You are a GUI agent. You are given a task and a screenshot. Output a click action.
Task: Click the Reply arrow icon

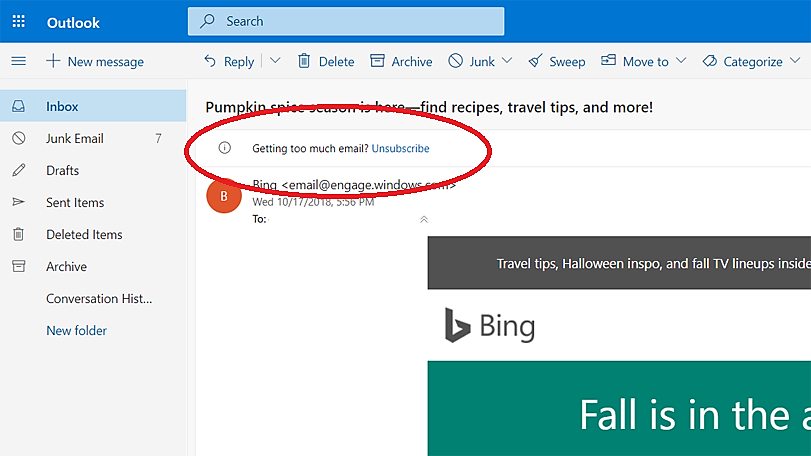(x=210, y=61)
